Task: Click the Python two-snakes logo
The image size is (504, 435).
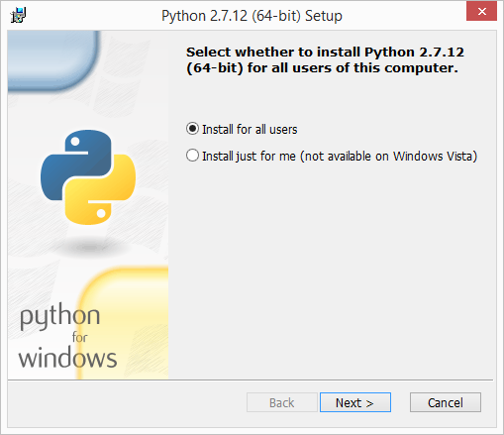Action: pyautogui.click(x=88, y=177)
